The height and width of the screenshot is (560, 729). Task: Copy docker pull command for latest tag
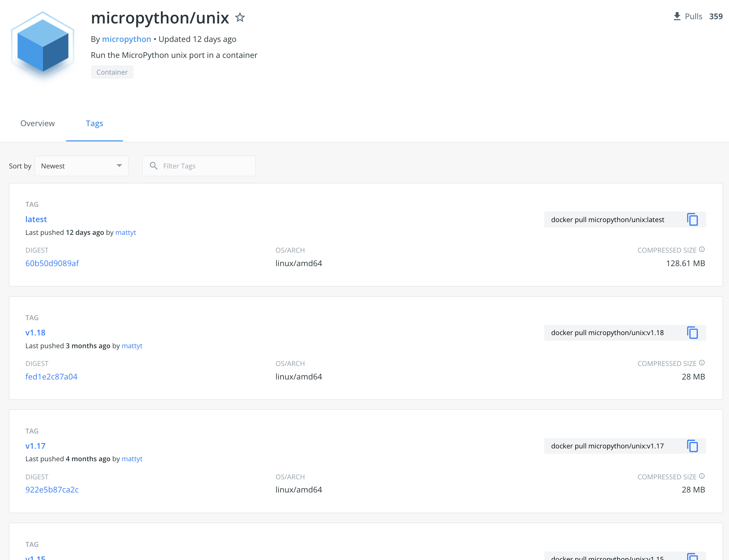[x=692, y=220]
